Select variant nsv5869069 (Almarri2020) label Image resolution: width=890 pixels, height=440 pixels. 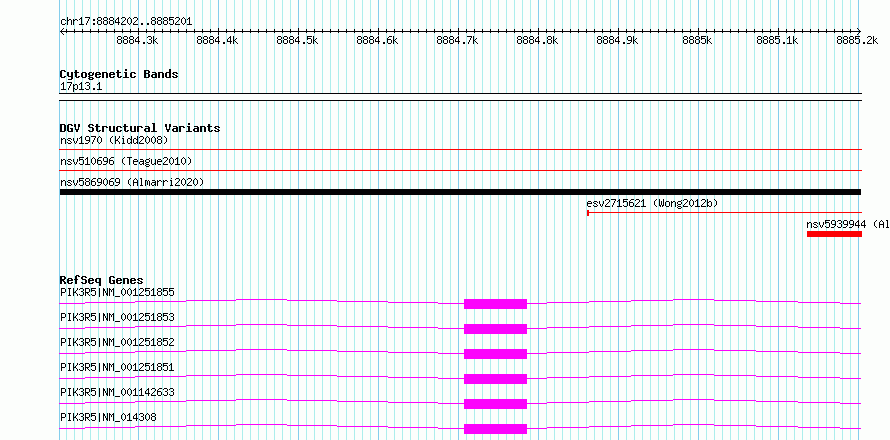coord(132,182)
